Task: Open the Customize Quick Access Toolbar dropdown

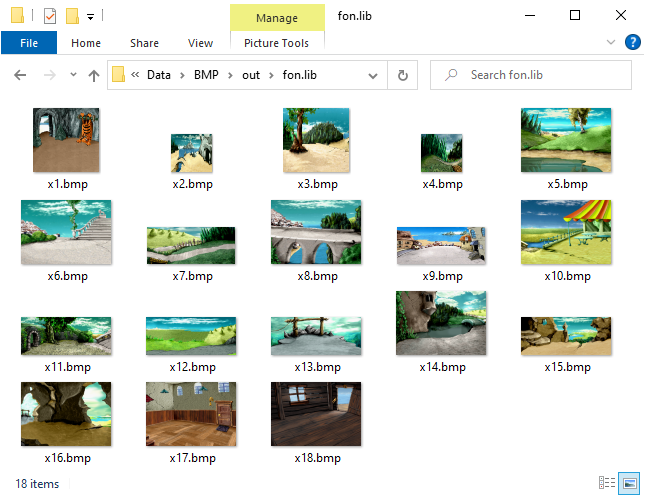Action: coord(90,16)
